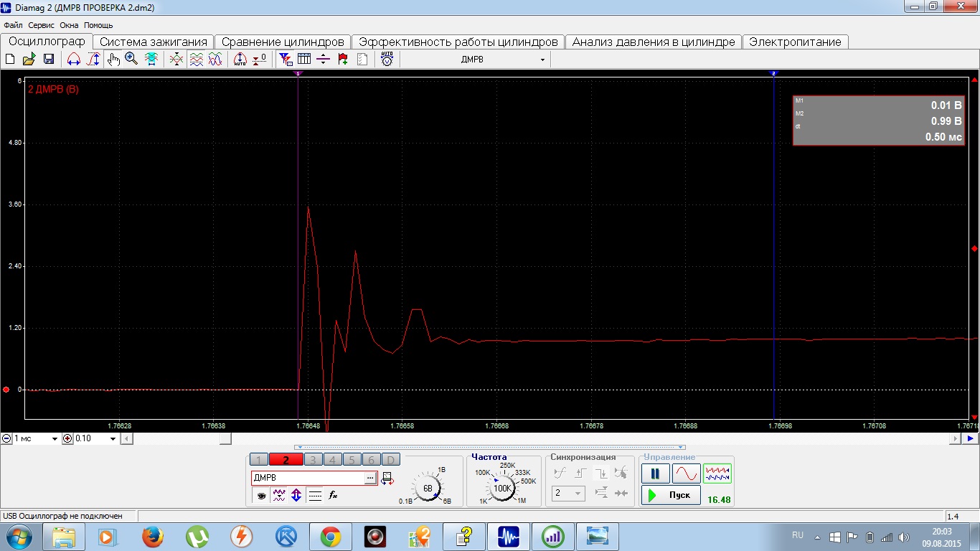
Task: Select channel 6 button
Action: pos(371,461)
